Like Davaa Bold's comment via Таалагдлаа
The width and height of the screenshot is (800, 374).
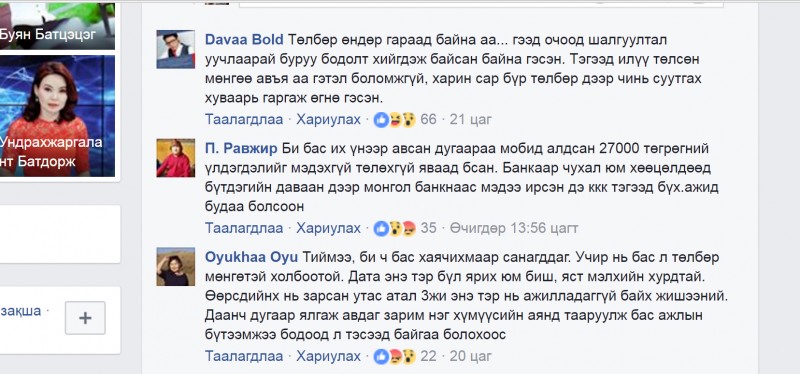click(244, 120)
